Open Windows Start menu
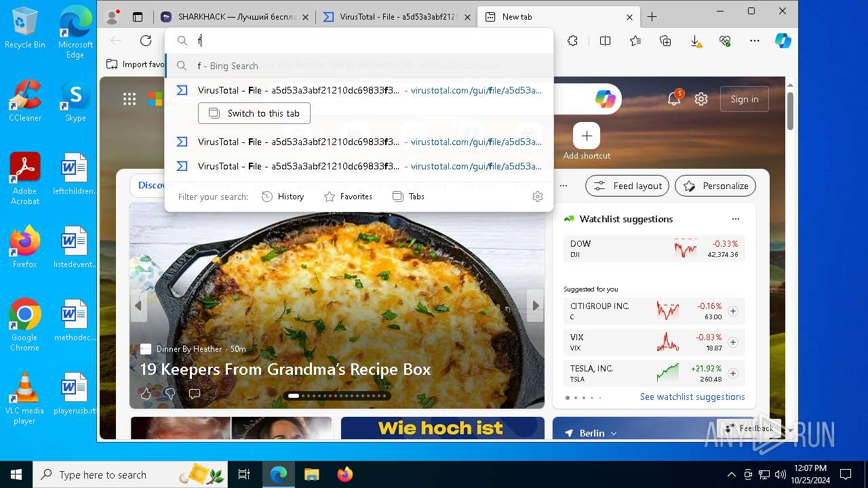Screen dimensions: 868x488 tap(16, 474)
